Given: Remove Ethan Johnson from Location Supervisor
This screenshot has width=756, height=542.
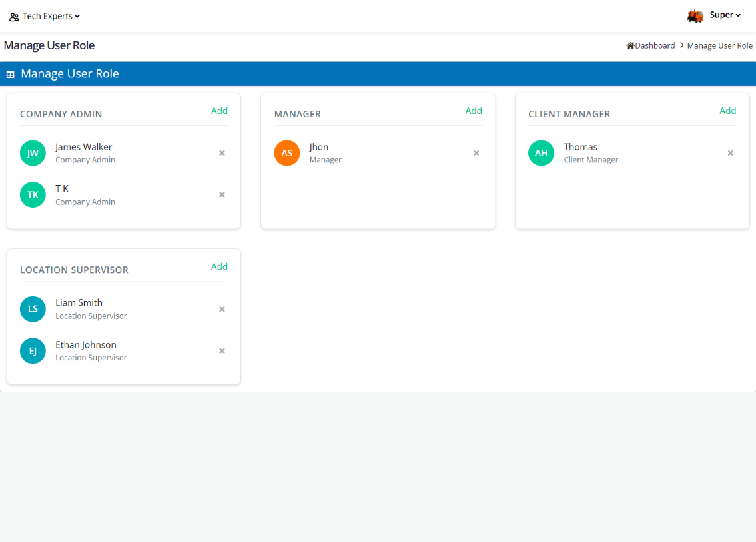Looking at the screenshot, I should click(x=222, y=351).
